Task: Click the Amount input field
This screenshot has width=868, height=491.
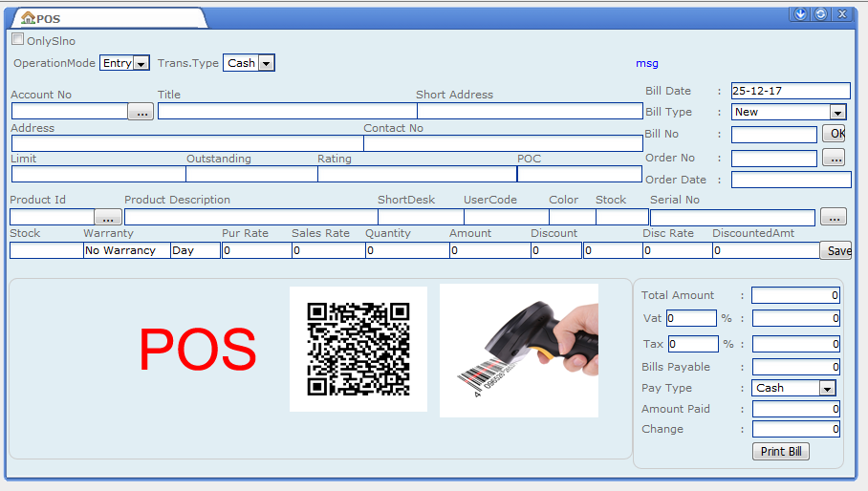Action: (x=490, y=250)
